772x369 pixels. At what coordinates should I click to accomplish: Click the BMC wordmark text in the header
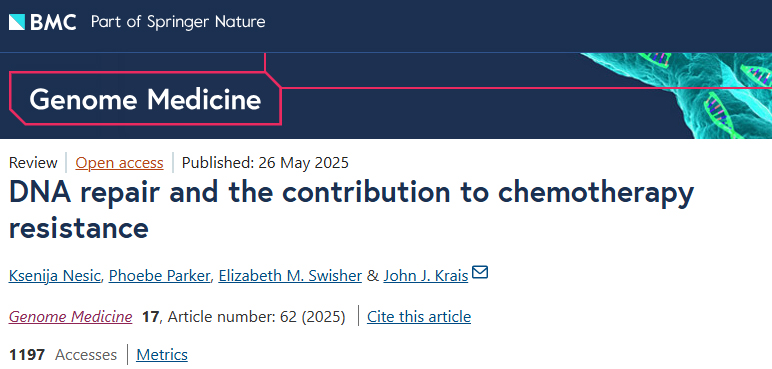(x=53, y=22)
